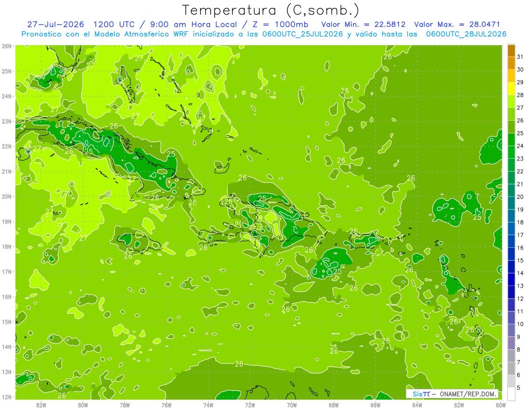Click the orange legend band between 30 and 31

(511, 63)
